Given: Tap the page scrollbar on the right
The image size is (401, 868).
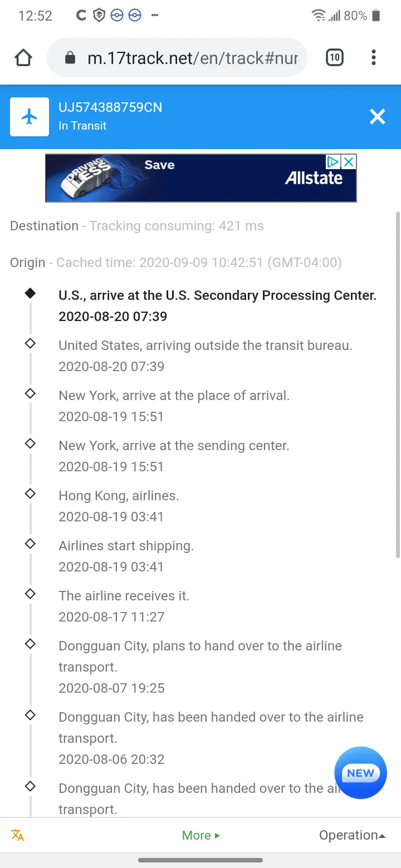Looking at the screenshot, I should [397, 384].
